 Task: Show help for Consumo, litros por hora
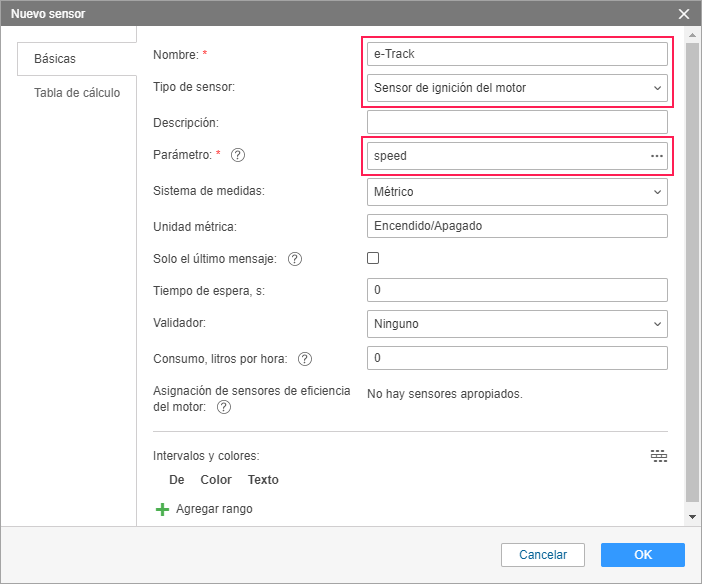pyautogui.click(x=305, y=359)
